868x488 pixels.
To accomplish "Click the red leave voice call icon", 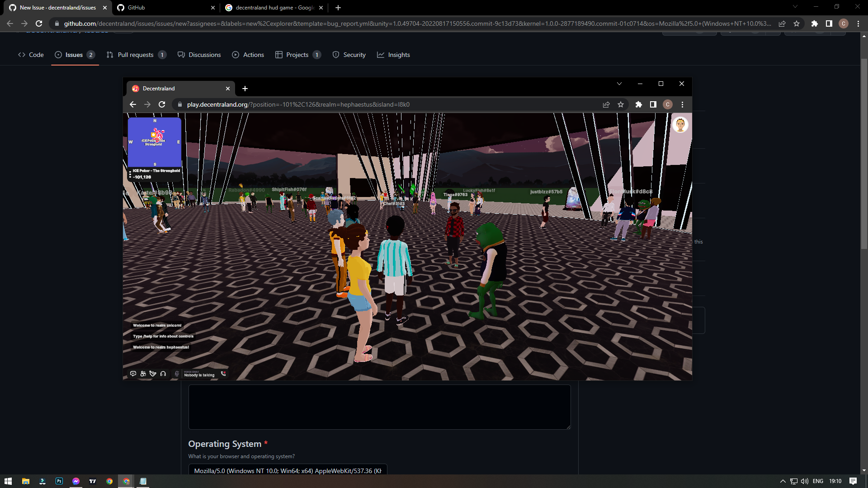I will (223, 374).
